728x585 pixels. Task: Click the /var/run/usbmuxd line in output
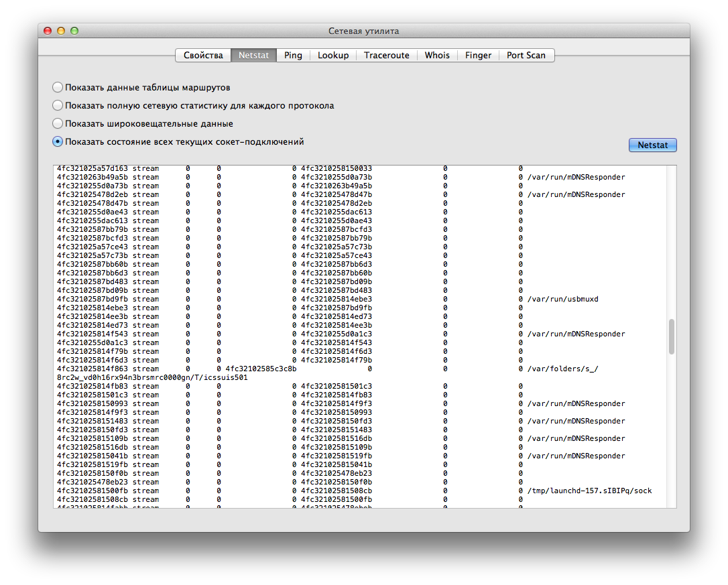coord(562,299)
